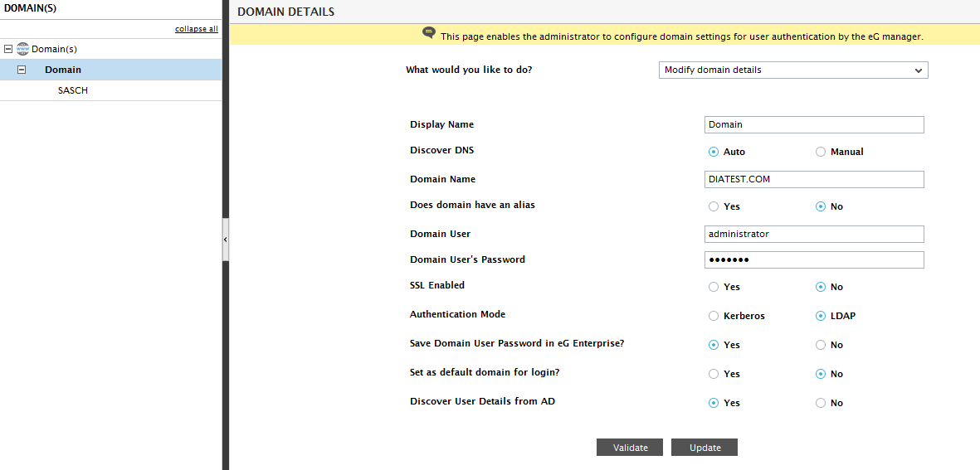Click the collapse all link

click(197, 29)
